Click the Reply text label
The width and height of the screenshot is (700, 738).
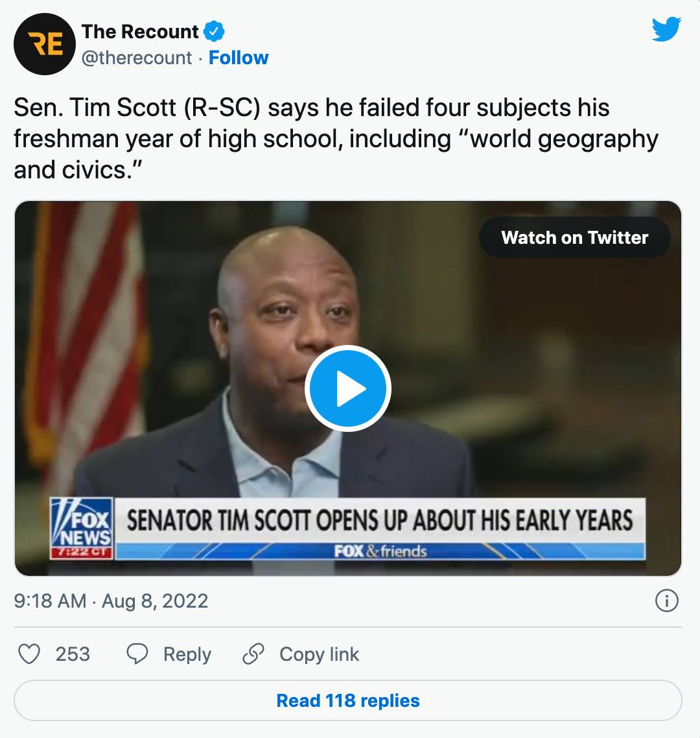[x=187, y=654]
